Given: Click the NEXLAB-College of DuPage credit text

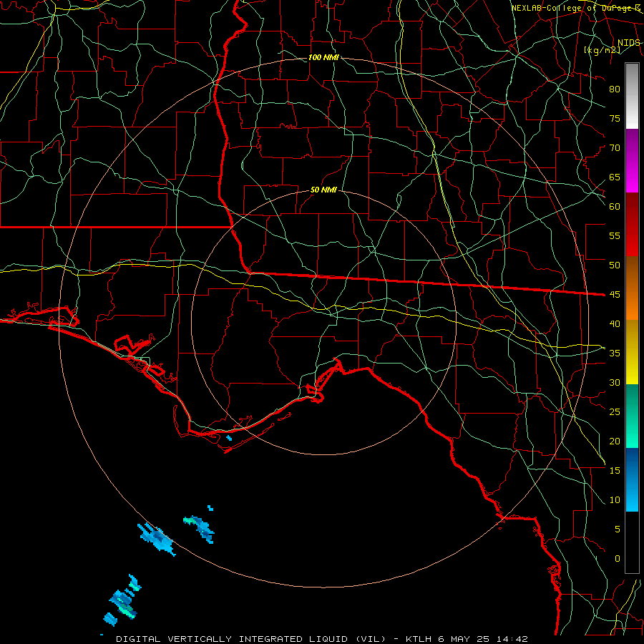Looking at the screenshot, I should (x=575, y=8).
